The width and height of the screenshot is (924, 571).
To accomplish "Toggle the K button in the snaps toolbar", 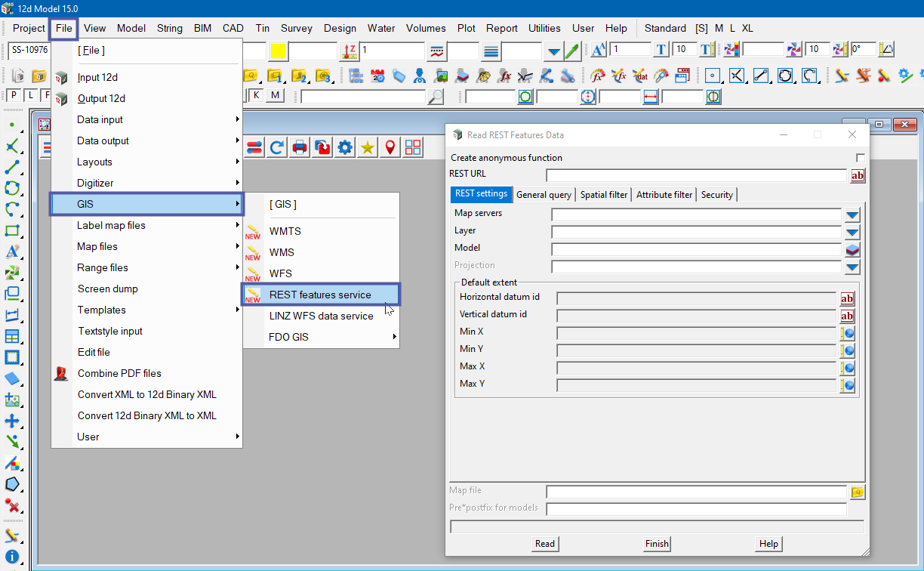I will pyautogui.click(x=257, y=95).
